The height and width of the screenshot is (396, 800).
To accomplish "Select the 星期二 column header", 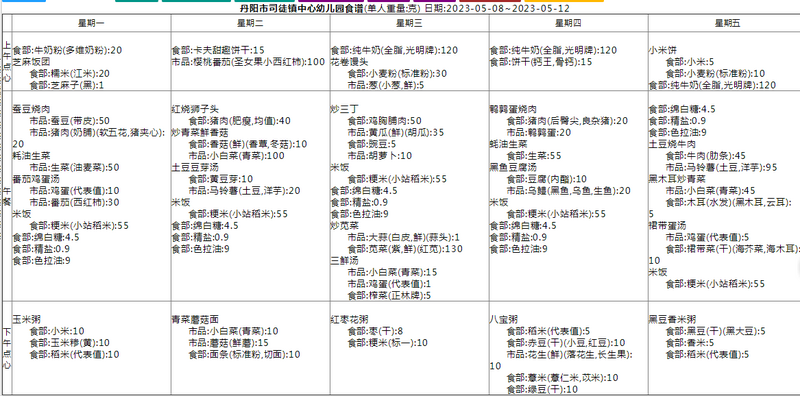I will point(250,23).
